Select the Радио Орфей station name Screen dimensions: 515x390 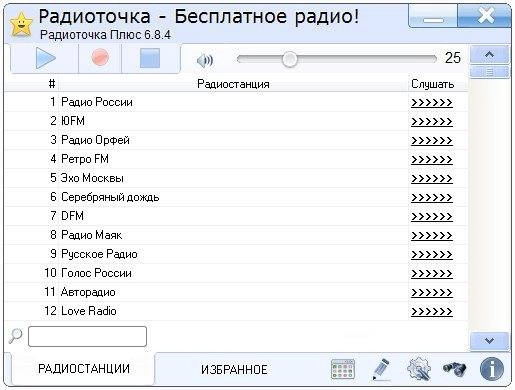coord(95,140)
